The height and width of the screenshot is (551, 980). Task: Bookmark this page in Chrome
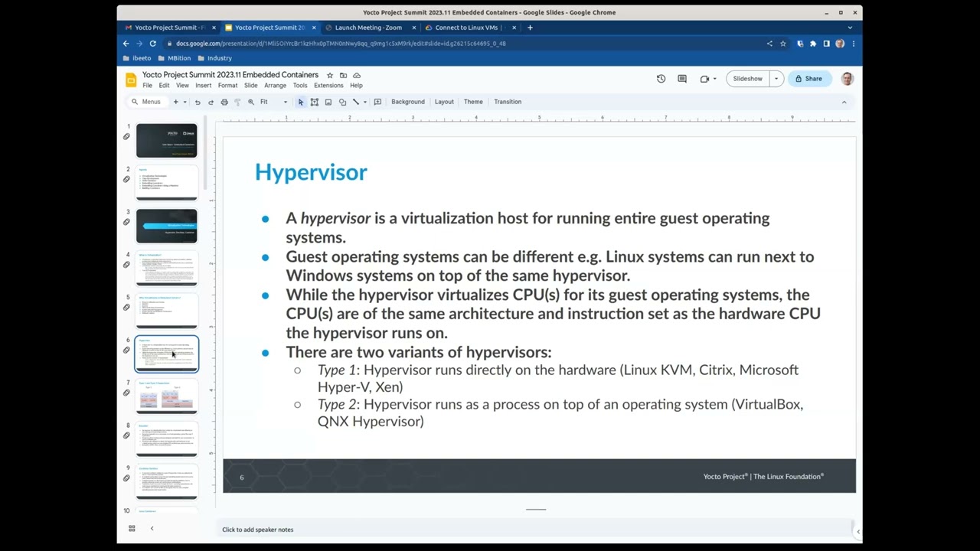click(782, 44)
